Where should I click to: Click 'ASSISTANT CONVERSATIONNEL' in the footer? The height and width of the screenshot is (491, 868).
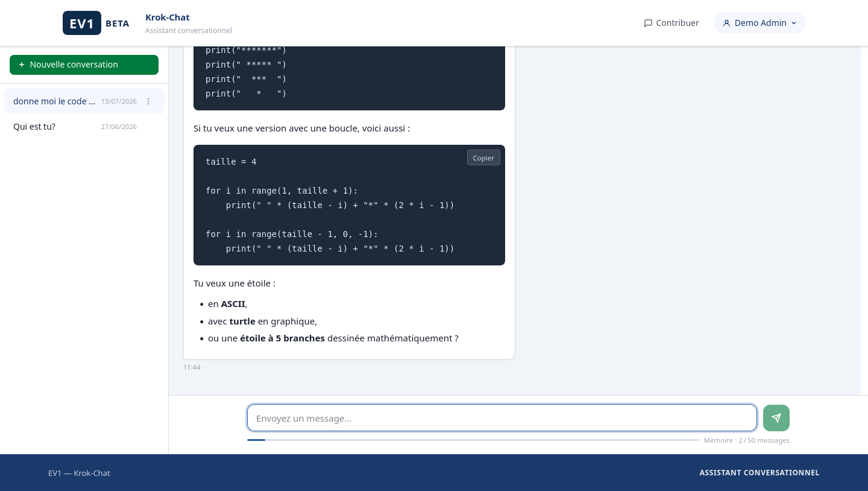(759, 473)
